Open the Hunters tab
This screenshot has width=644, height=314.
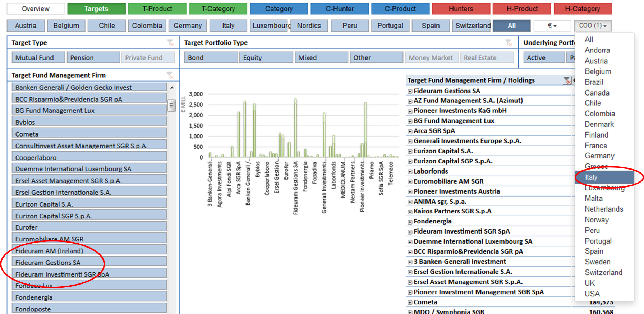coord(461,9)
